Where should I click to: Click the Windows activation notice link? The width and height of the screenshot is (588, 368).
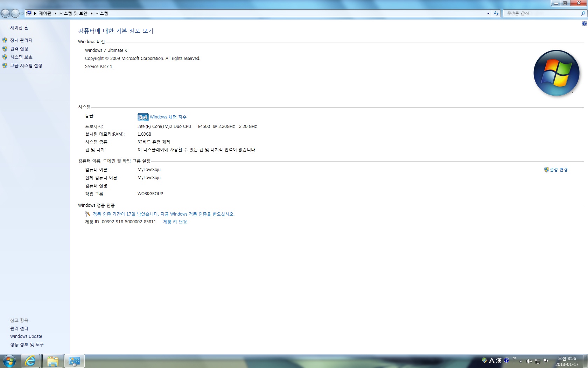tap(163, 214)
